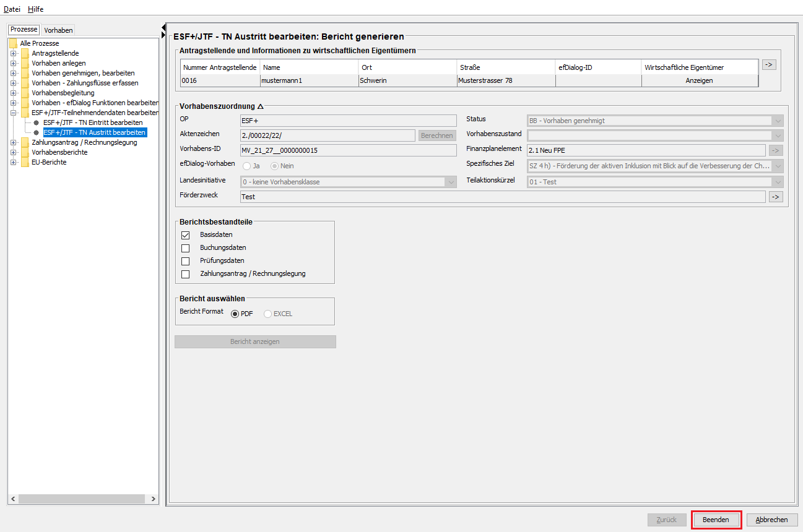Click the Alle Prozesse folder icon
Screen dimensions: 803x532
(13, 43)
